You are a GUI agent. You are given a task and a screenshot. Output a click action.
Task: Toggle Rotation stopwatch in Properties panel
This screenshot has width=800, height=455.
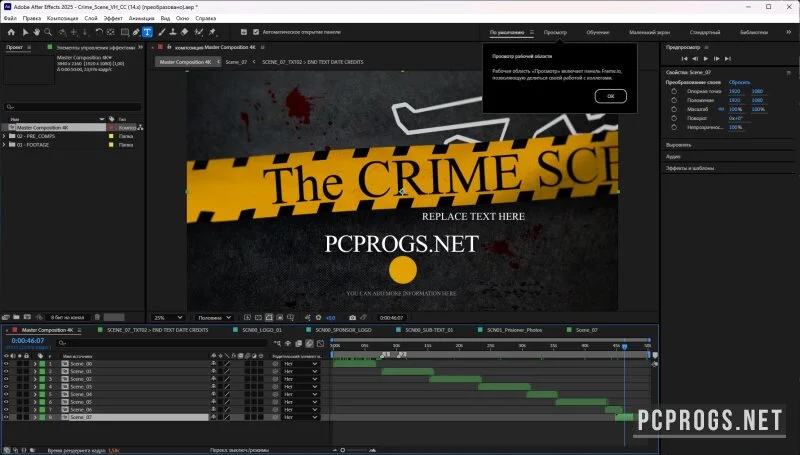pos(674,118)
